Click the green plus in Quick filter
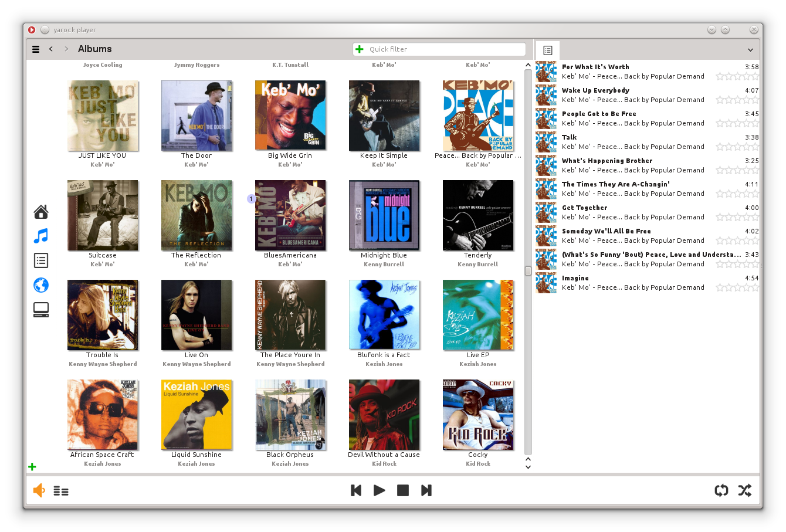Screen dimensions: 786x532 pos(360,49)
